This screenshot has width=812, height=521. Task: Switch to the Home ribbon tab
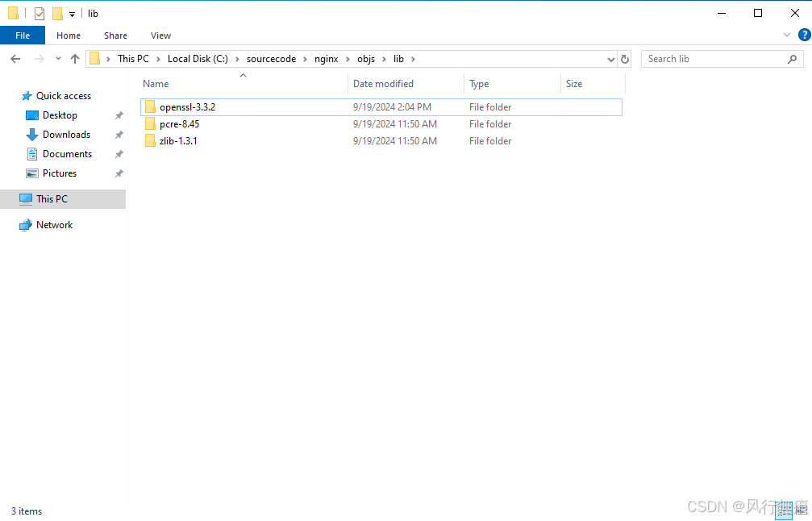(x=69, y=35)
